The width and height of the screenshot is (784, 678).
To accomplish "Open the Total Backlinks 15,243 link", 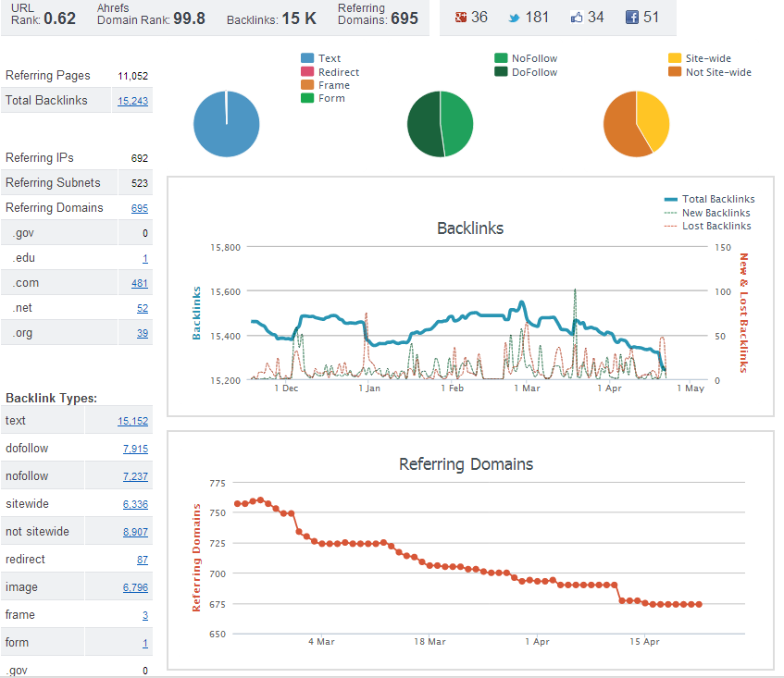I will (x=132, y=101).
